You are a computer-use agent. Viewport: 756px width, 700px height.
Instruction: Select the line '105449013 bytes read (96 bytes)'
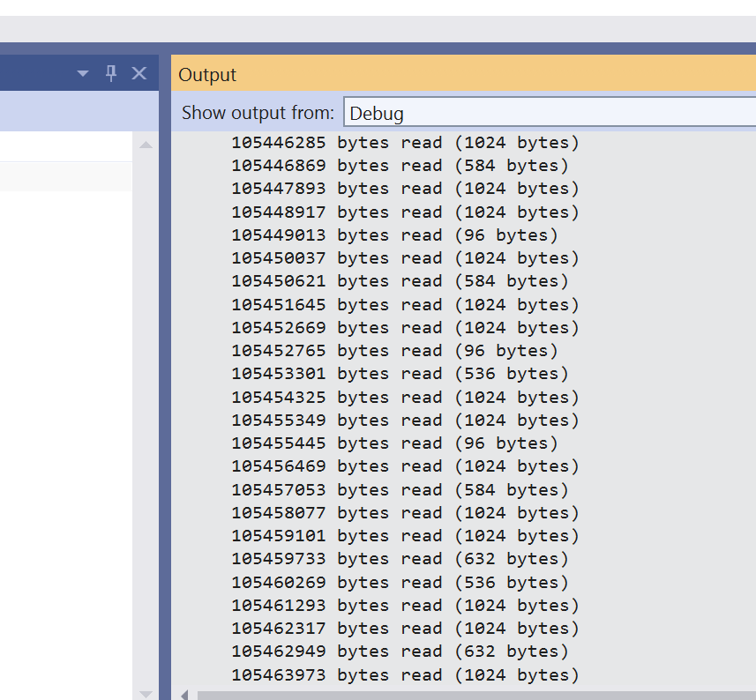click(394, 235)
